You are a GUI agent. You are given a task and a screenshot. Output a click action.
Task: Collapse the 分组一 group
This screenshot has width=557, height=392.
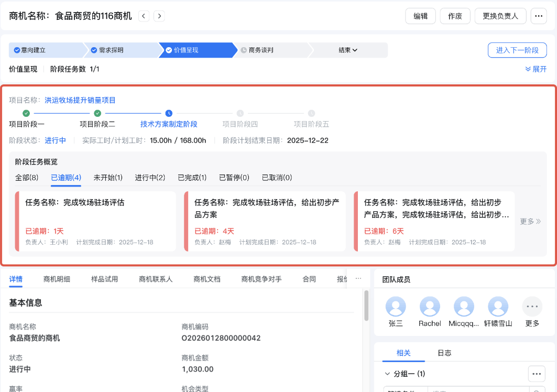[388, 374]
